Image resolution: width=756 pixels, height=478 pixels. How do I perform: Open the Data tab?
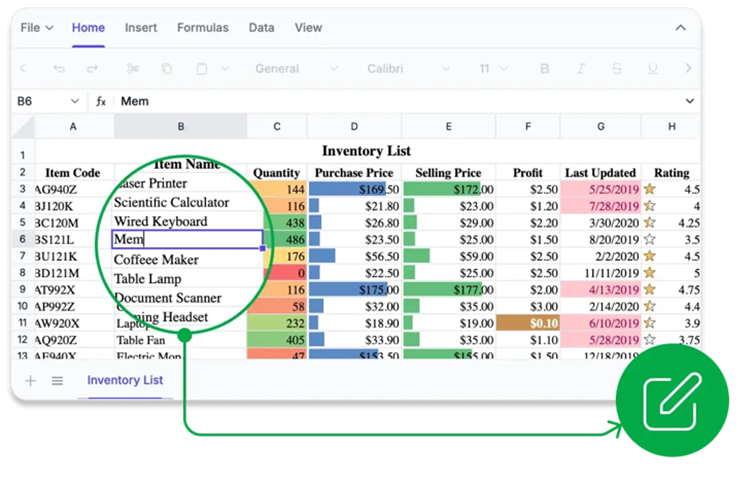point(261,28)
